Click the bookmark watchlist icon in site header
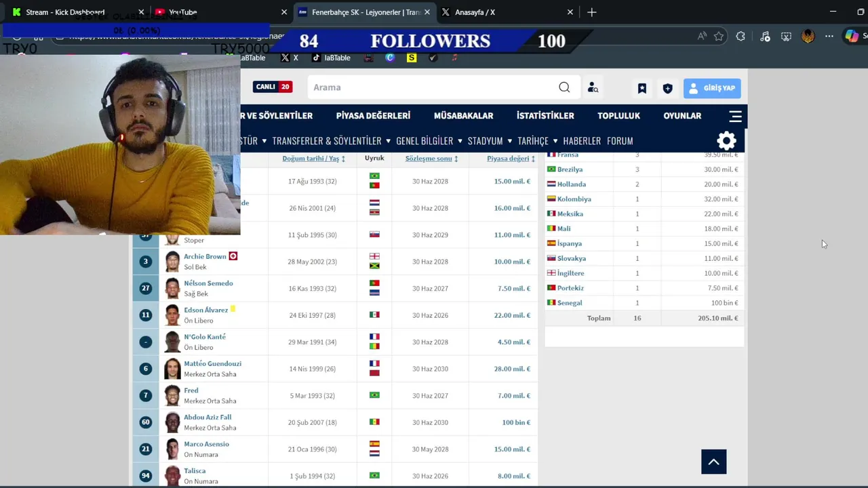This screenshot has width=868, height=488. [642, 88]
